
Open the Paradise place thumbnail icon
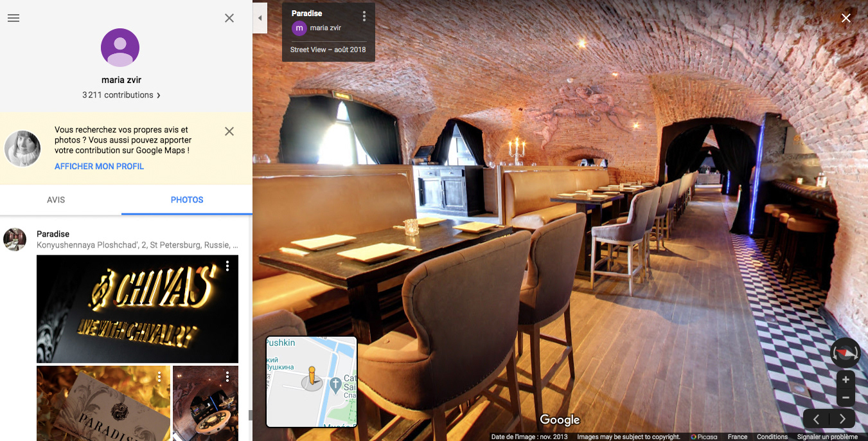click(x=15, y=239)
